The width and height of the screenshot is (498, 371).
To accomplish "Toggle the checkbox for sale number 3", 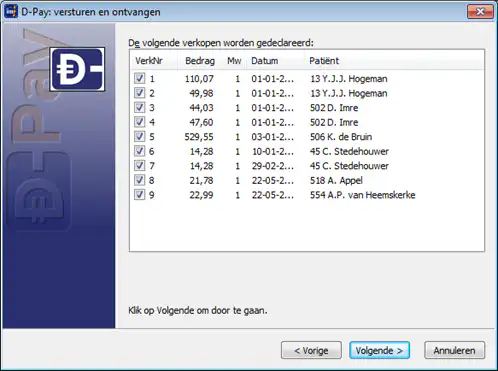I will tap(139, 108).
